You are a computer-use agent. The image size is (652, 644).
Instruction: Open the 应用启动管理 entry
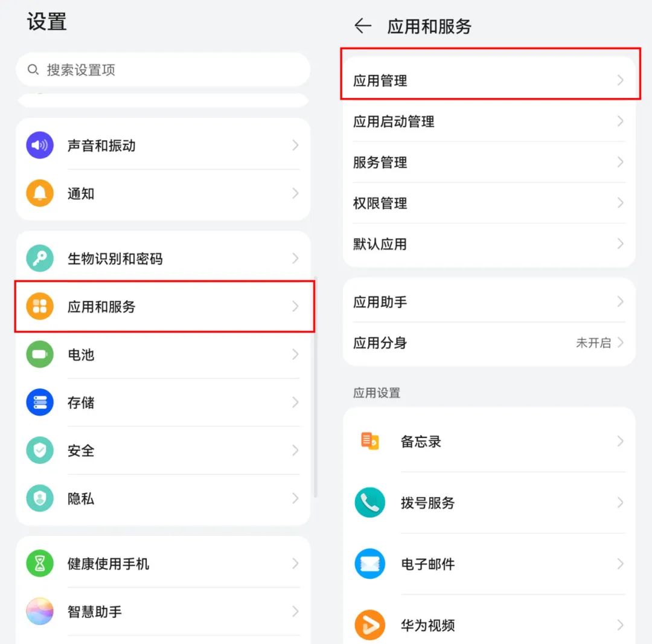pyautogui.click(x=489, y=121)
